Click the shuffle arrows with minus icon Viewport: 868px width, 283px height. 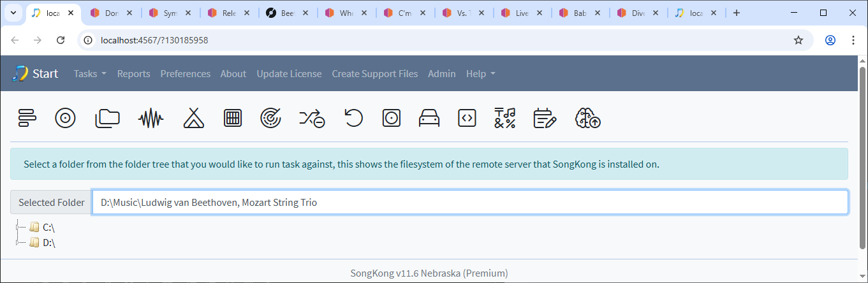[312, 118]
